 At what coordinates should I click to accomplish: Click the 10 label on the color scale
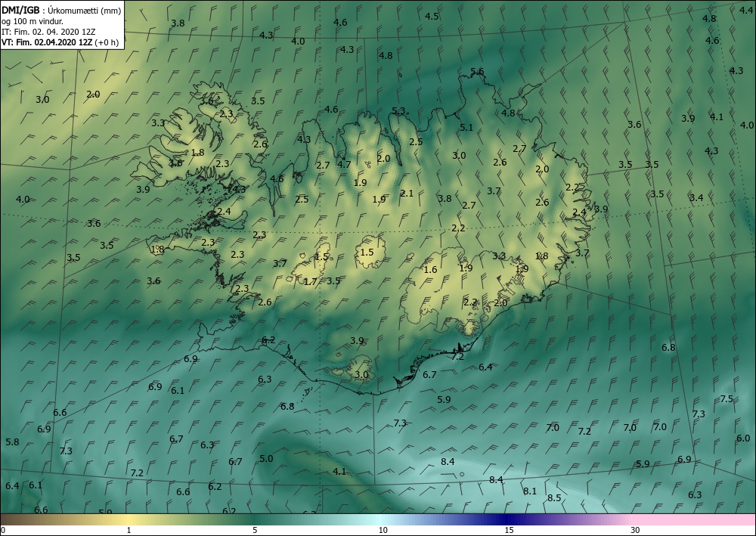[383, 531]
